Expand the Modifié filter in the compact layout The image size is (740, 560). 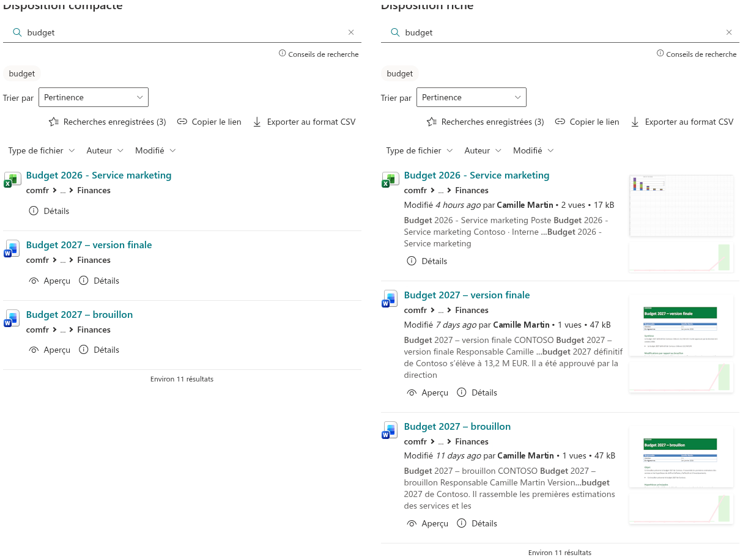pos(156,150)
